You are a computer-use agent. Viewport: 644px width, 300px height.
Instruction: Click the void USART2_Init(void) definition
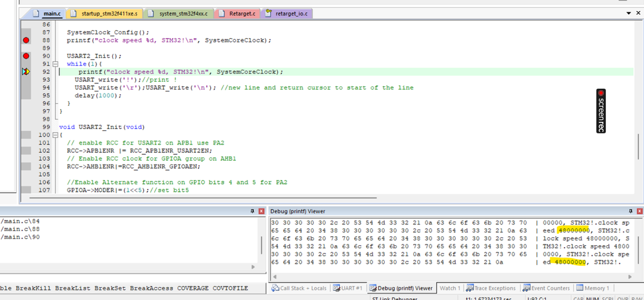pyautogui.click(x=102, y=127)
